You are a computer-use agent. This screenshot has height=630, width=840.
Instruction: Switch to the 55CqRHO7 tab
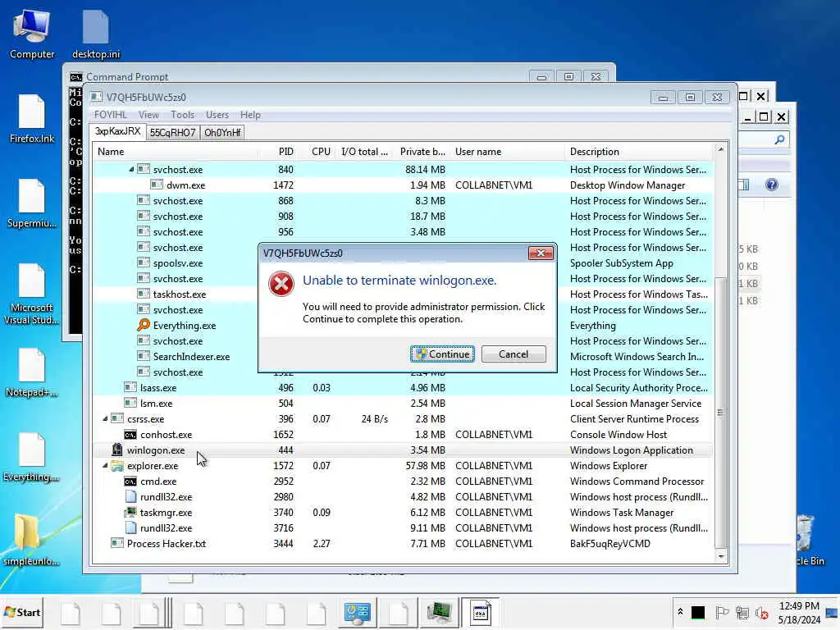click(x=172, y=132)
